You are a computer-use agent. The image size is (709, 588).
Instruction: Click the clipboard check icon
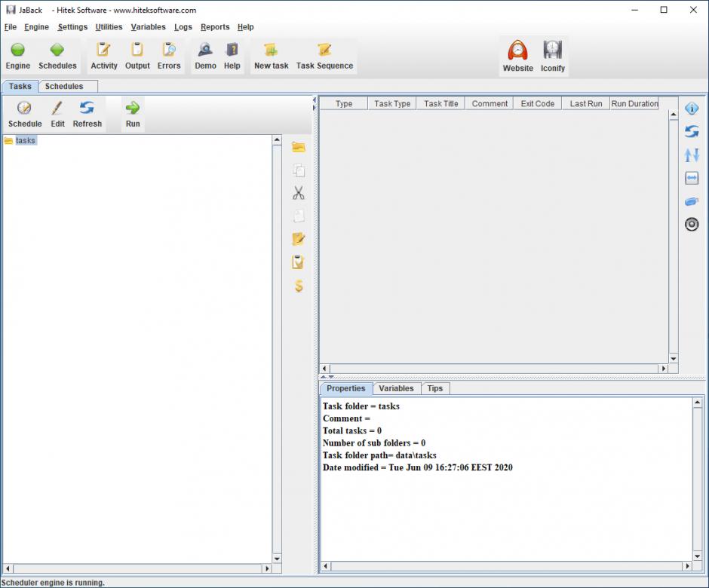click(299, 262)
